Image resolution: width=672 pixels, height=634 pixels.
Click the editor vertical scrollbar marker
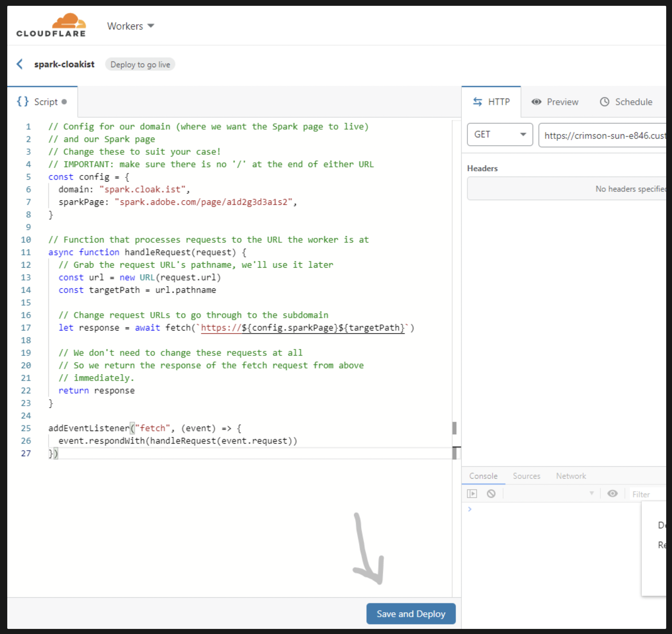[454, 428]
